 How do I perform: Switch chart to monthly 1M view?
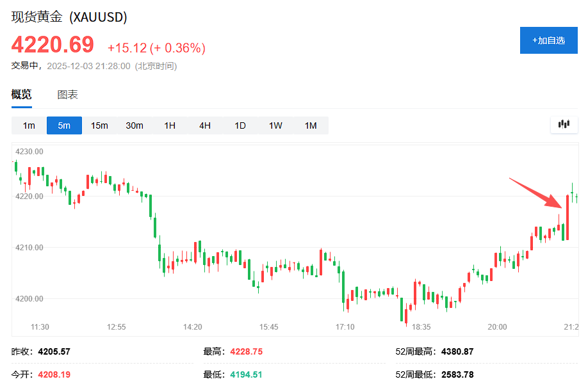coord(310,125)
